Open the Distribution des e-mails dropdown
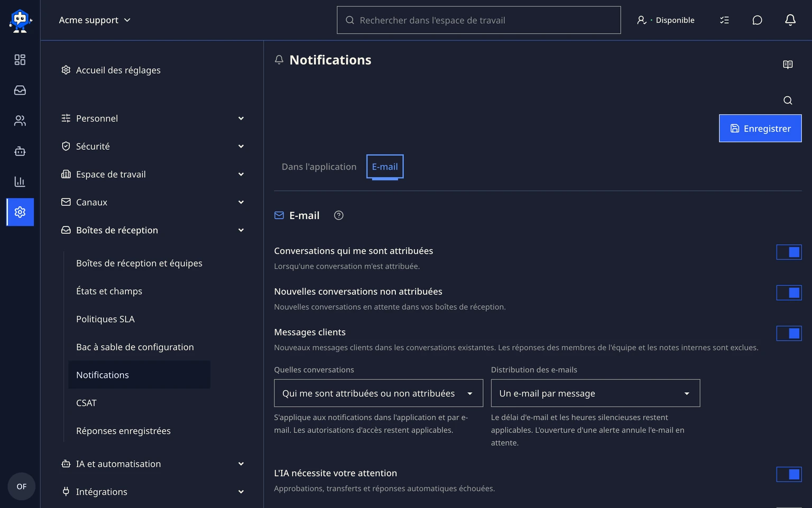This screenshot has height=508, width=812. (x=595, y=393)
